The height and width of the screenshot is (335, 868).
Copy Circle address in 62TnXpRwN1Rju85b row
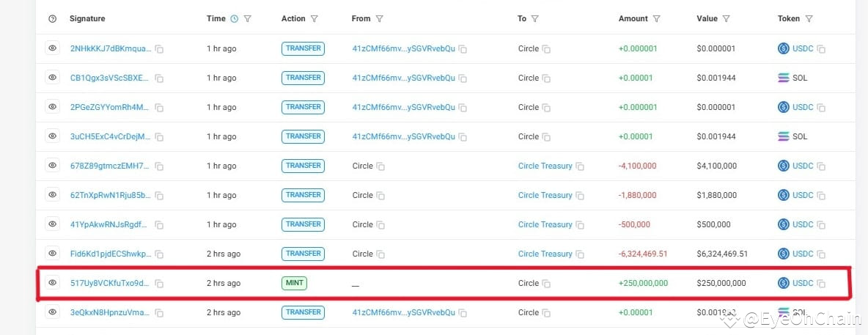coord(380,196)
